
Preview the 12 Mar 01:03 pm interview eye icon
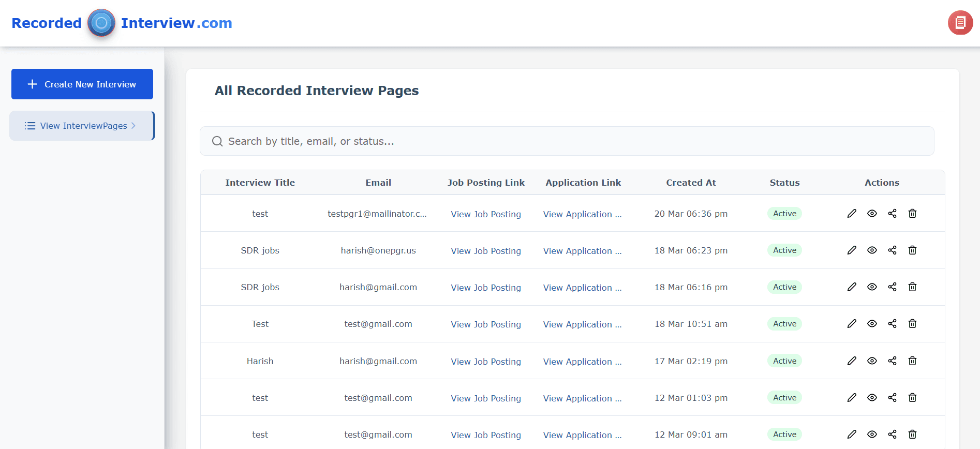click(872, 398)
